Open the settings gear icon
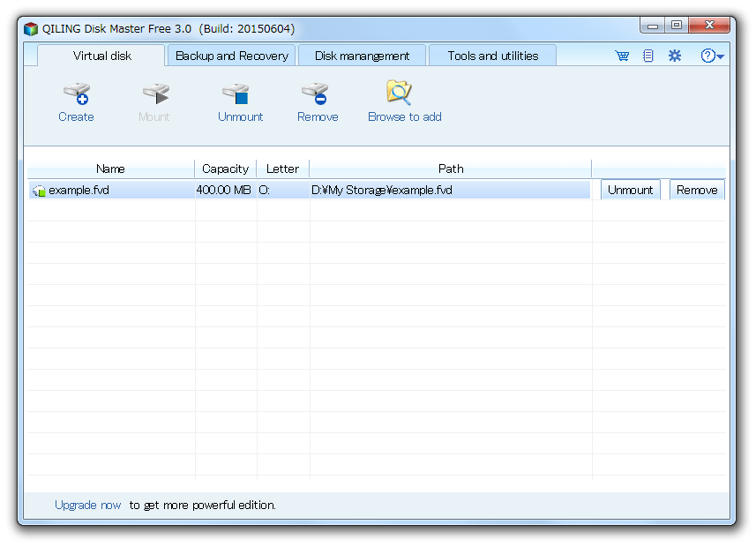Screen dimensions: 756x547 (675, 56)
